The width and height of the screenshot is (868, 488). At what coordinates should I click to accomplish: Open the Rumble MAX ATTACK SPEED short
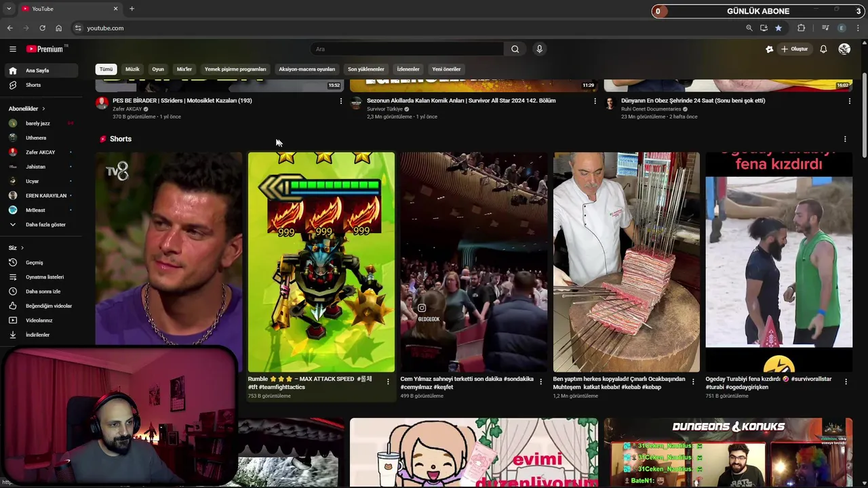tap(321, 262)
